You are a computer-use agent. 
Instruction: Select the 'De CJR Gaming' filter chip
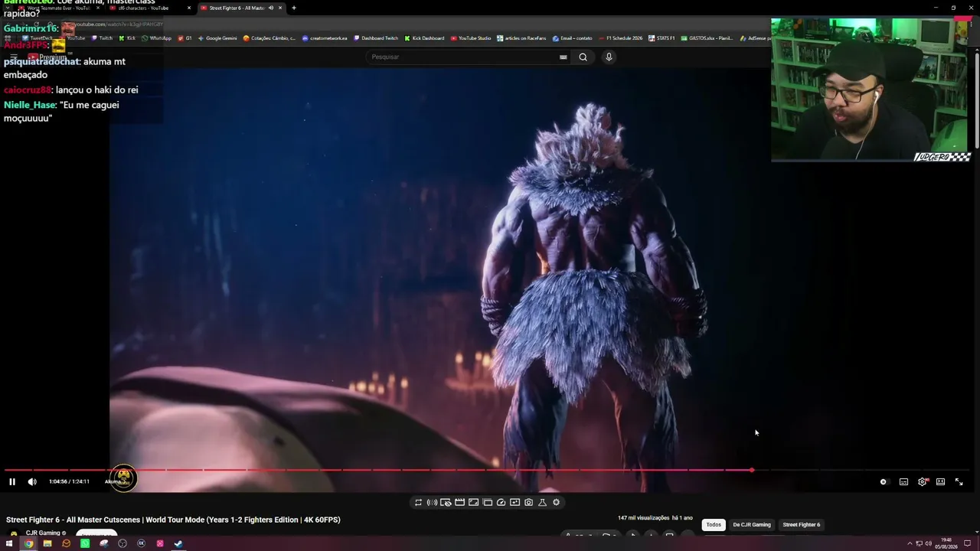pos(752,525)
